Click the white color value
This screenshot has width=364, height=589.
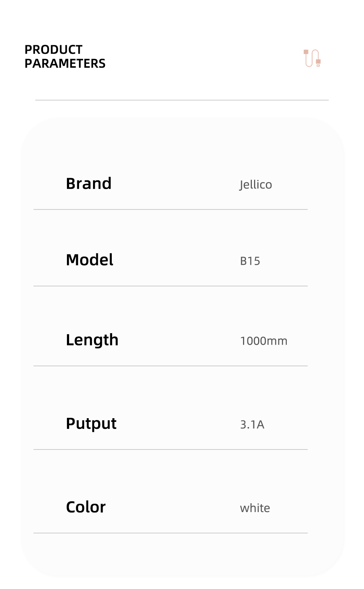click(255, 508)
